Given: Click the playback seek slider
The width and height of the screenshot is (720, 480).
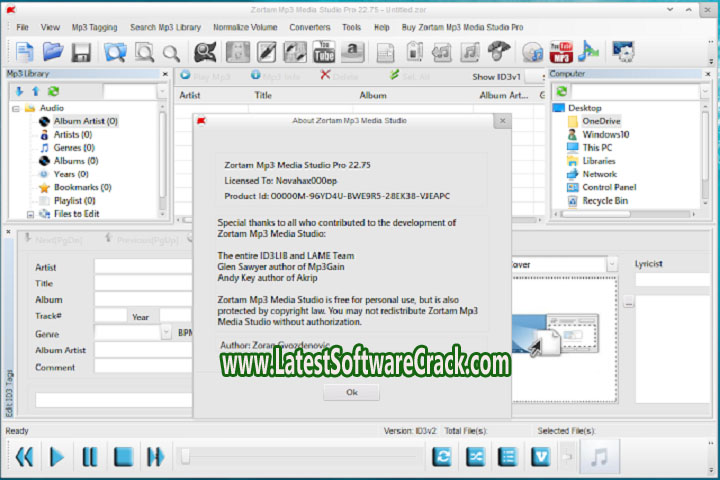Looking at the screenshot, I should 300,457.
